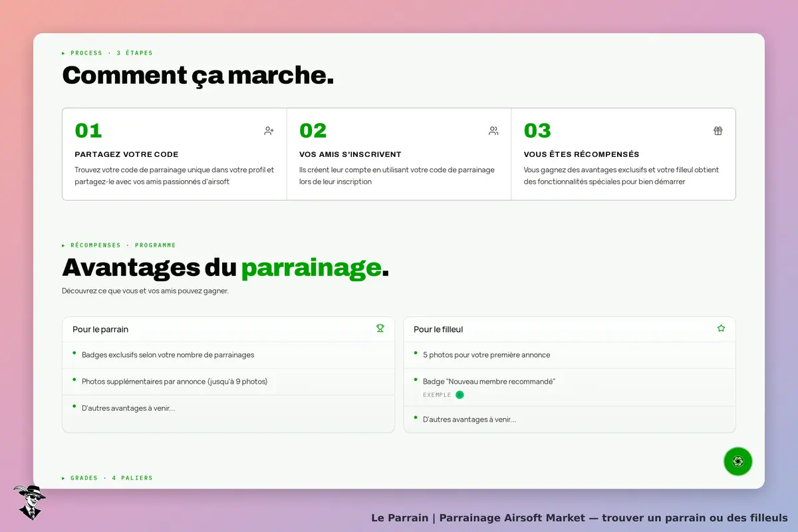Select the "Partagez votre code" heading
Viewport: 798px width, 532px height.
126,154
